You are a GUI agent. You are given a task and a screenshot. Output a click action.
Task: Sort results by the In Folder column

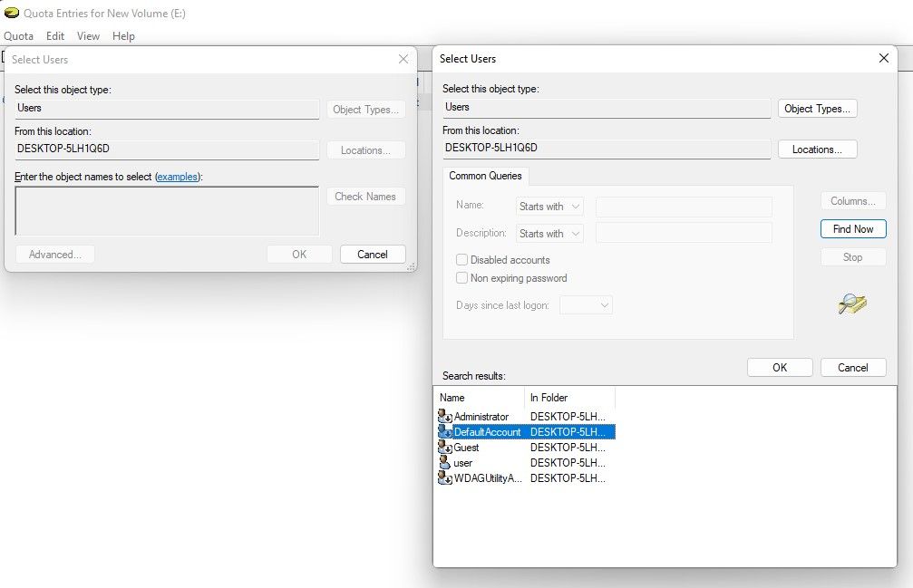point(568,398)
